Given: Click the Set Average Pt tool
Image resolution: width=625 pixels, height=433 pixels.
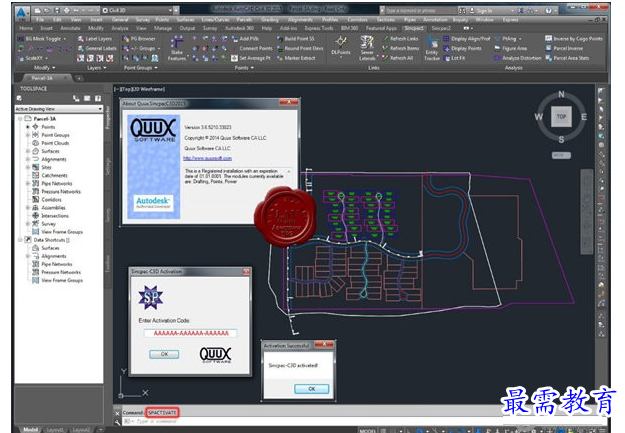Looking at the screenshot, I should [251, 58].
